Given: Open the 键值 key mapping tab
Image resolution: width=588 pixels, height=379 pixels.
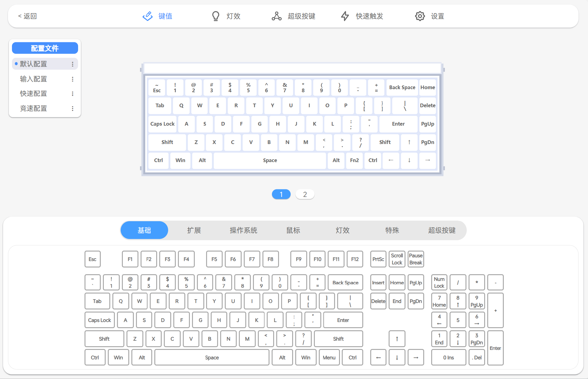Looking at the screenshot, I should coord(157,16).
